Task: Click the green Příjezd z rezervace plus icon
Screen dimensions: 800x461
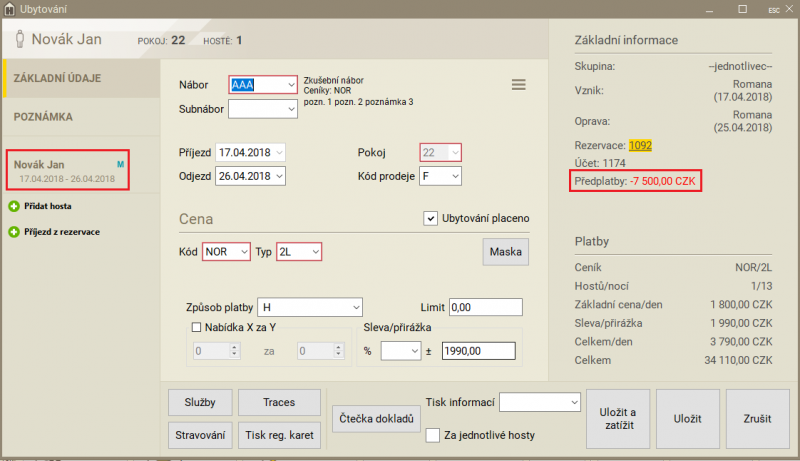Action: pos(14,232)
